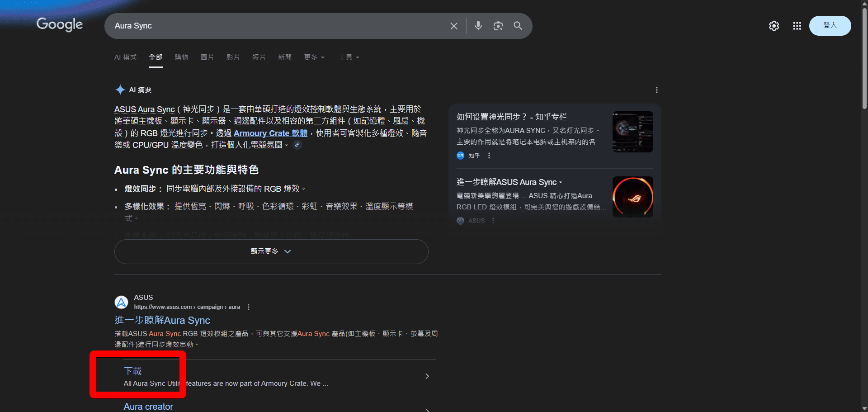The image size is (868, 412).
Task: Click the microphone voice search icon
Action: [478, 26]
